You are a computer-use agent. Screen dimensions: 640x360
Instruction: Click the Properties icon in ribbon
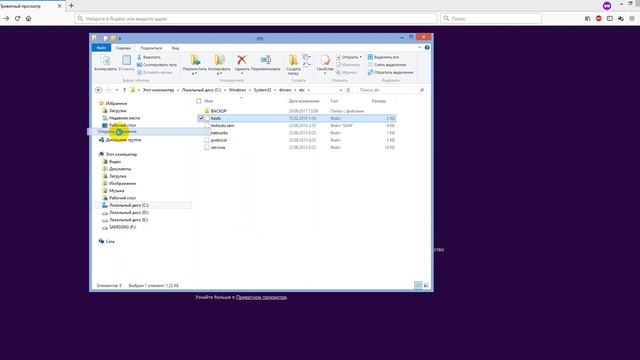pyautogui.click(x=325, y=60)
